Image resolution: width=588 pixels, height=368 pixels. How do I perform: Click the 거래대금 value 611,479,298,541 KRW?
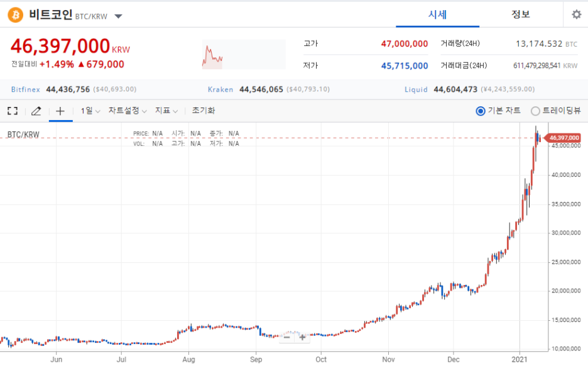click(x=545, y=65)
